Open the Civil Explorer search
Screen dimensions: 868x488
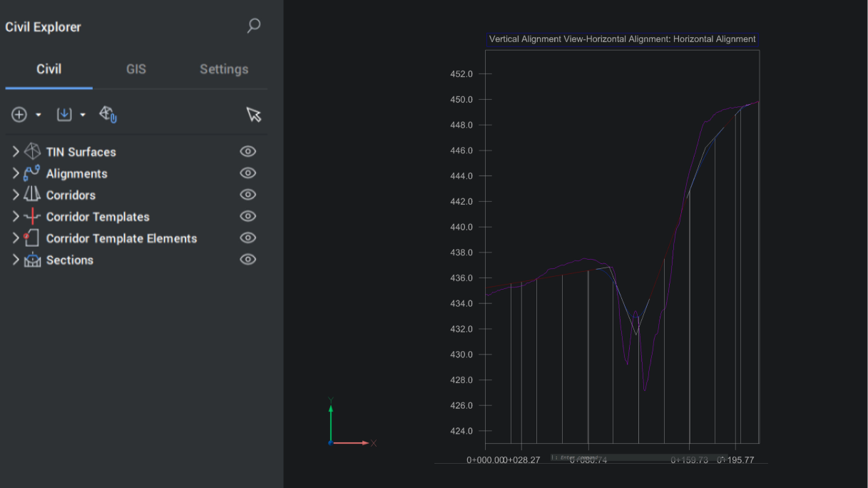[253, 26]
